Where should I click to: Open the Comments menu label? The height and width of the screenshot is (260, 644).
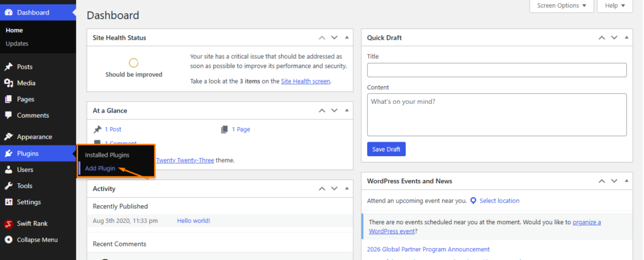(33, 115)
